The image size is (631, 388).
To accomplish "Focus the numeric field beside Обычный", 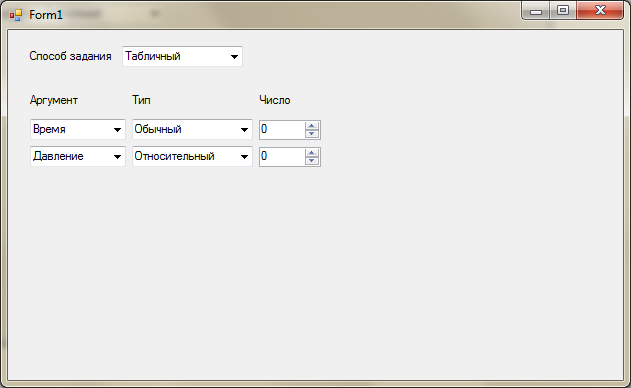I will pyautogui.click(x=282, y=130).
